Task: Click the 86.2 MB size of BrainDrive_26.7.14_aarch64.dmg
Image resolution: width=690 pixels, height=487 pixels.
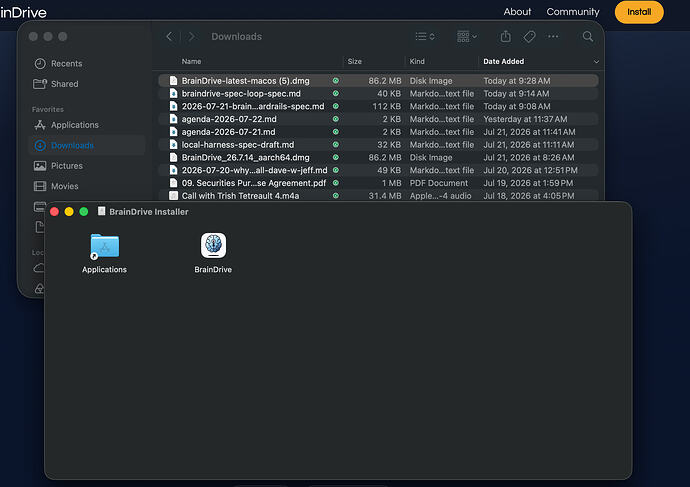Action: tap(385, 157)
